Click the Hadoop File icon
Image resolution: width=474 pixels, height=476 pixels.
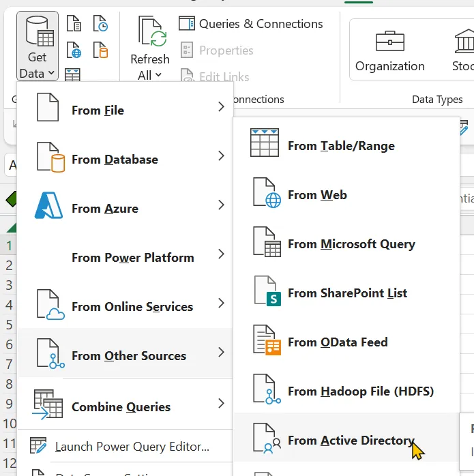267,389
